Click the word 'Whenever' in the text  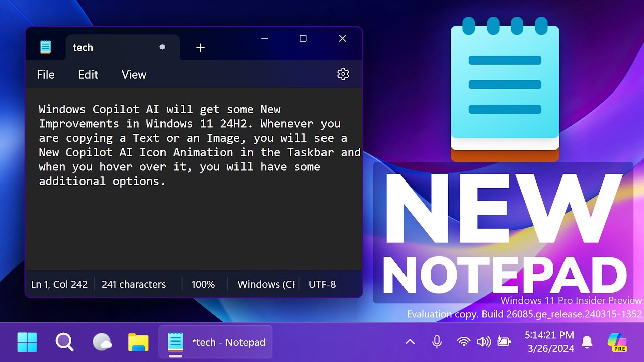pos(287,124)
